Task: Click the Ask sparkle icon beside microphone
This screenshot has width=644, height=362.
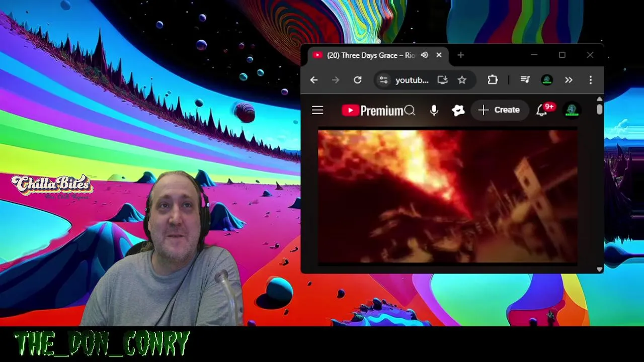Action: 458,110
